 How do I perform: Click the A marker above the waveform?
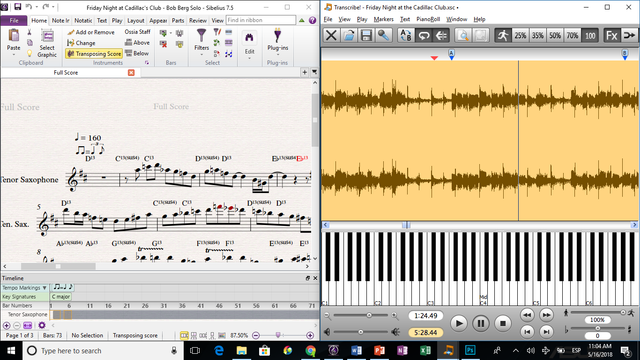pyautogui.click(x=451, y=54)
